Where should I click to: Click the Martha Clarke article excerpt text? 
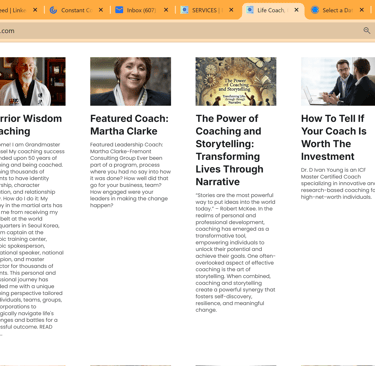click(130, 175)
